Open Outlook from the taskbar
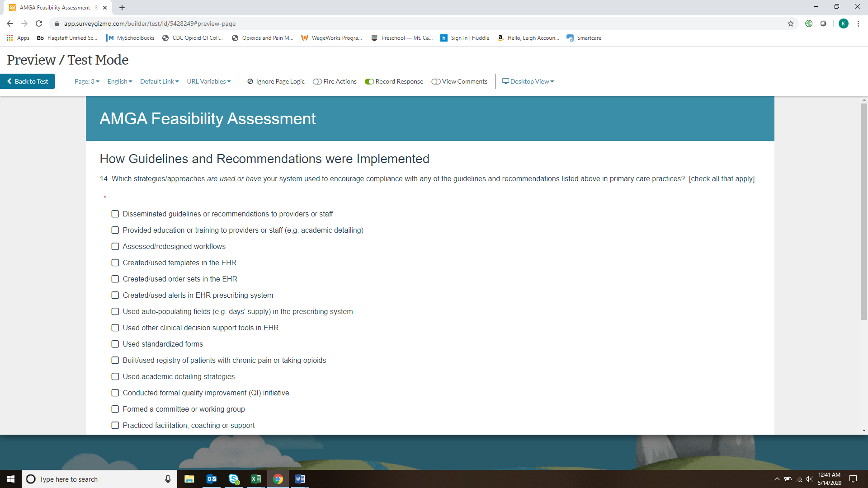868x488 pixels. pyautogui.click(x=211, y=479)
